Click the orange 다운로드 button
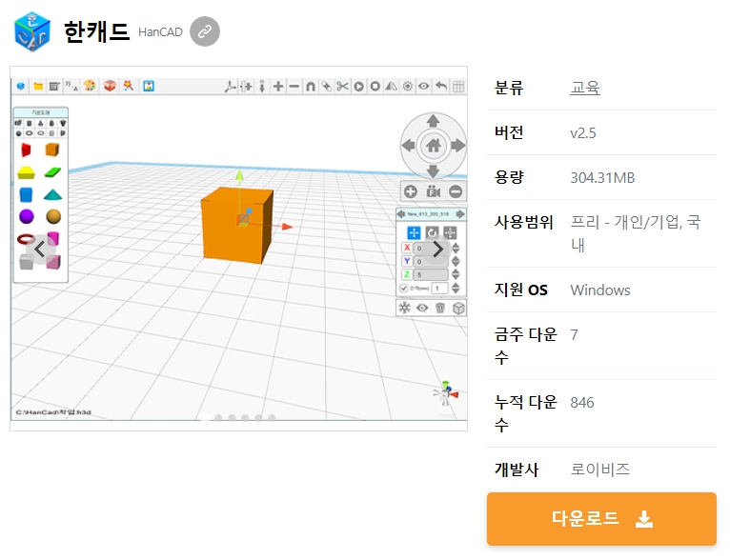 click(x=601, y=519)
